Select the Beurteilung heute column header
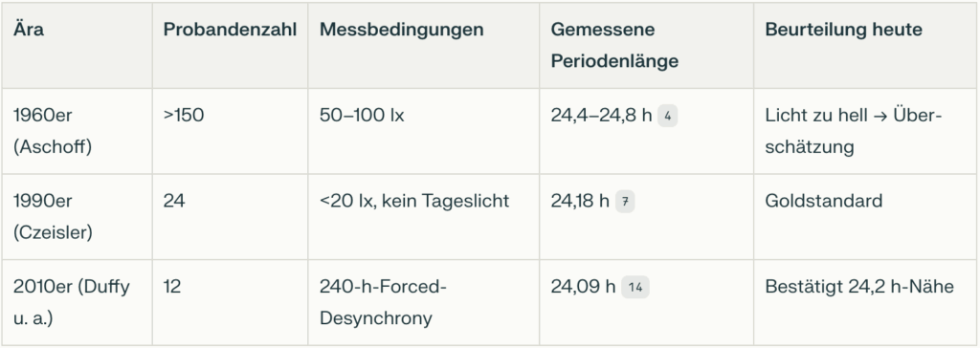The width and height of the screenshot is (980, 348). coord(843,30)
